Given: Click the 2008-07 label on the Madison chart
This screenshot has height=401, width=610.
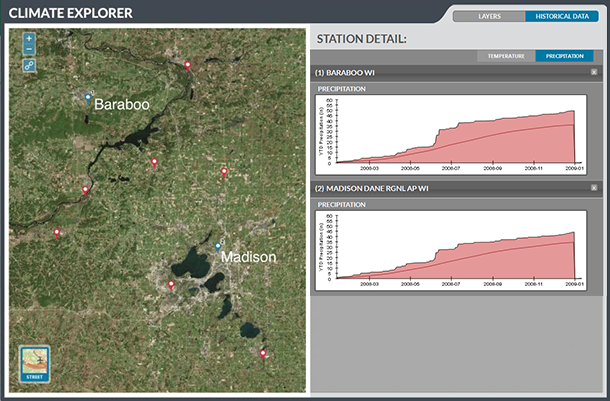Looking at the screenshot, I should pyautogui.click(x=451, y=284).
